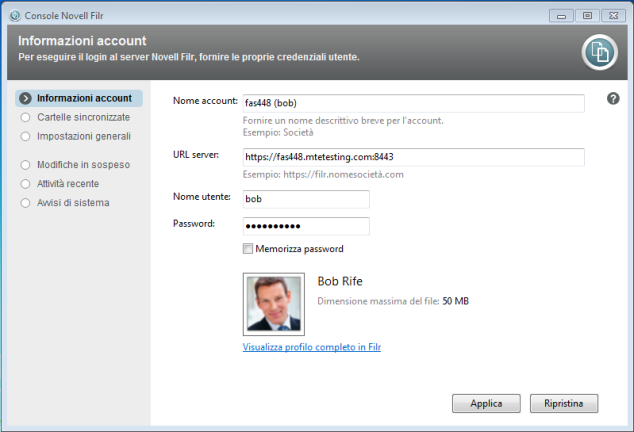Viewport: 634px width, 432px height.
Task: Open the Modifiche in sospeso section
Action: [76, 165]
